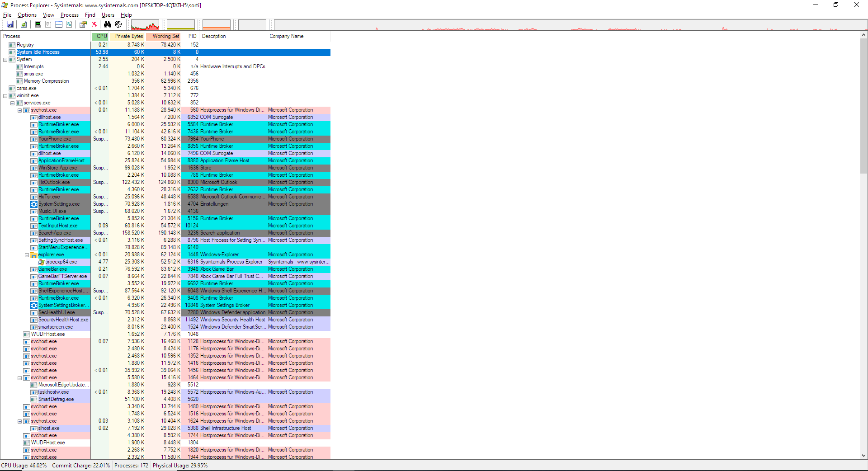Viewport: 868px width, 471px height.
Task: Click the Refresh Now toolbar icon
Action: [x=24, y=24]
